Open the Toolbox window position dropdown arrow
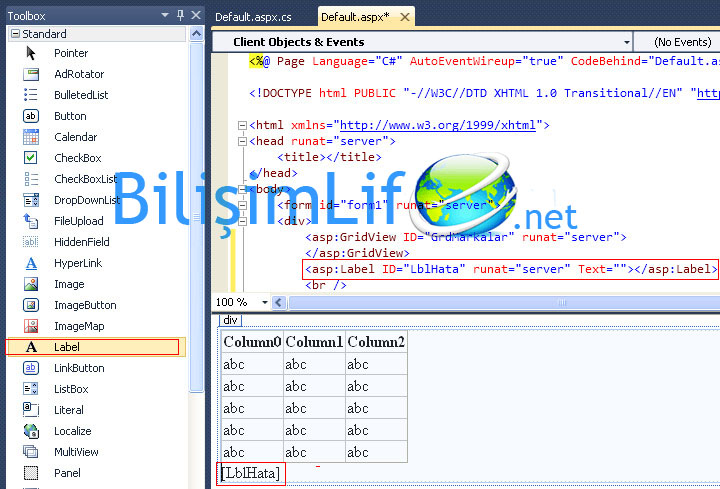The height and width of the screenshot is (489, 720). click(x=165, y=15)
